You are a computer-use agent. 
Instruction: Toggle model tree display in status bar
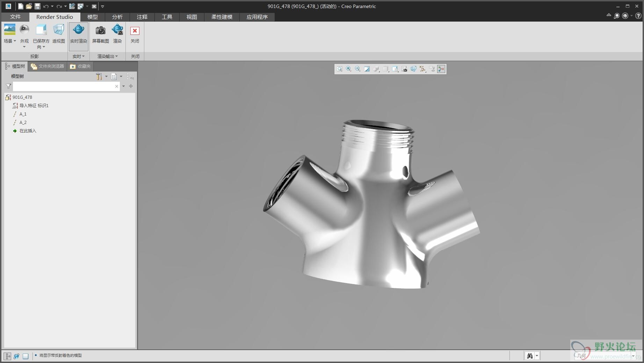coord(7,356)
